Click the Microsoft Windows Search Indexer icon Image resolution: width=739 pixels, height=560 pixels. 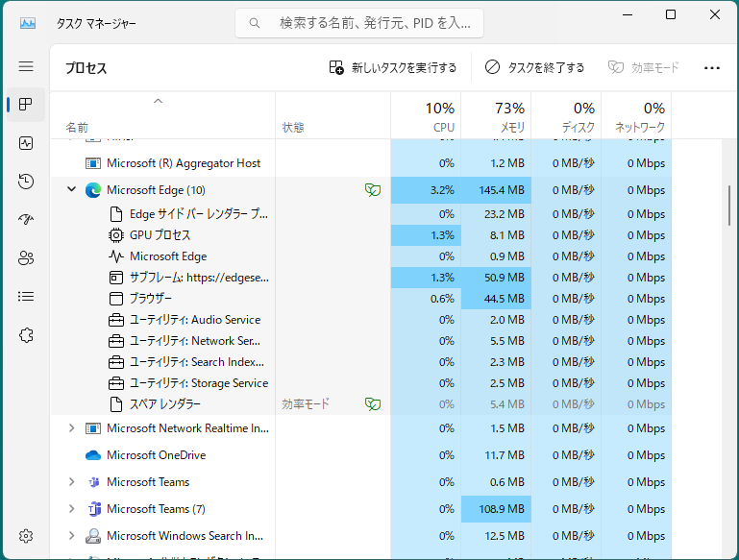click(93, 536)
